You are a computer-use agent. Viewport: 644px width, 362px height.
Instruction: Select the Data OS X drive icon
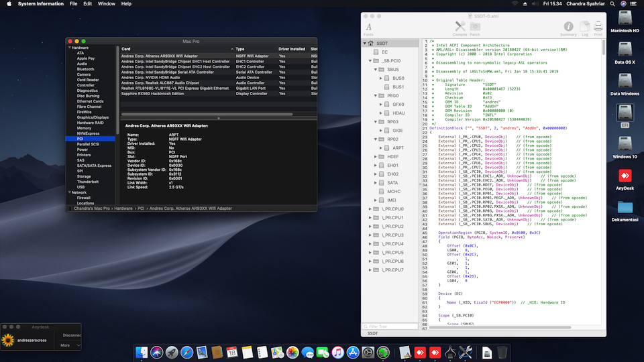(x=625, y=50)
